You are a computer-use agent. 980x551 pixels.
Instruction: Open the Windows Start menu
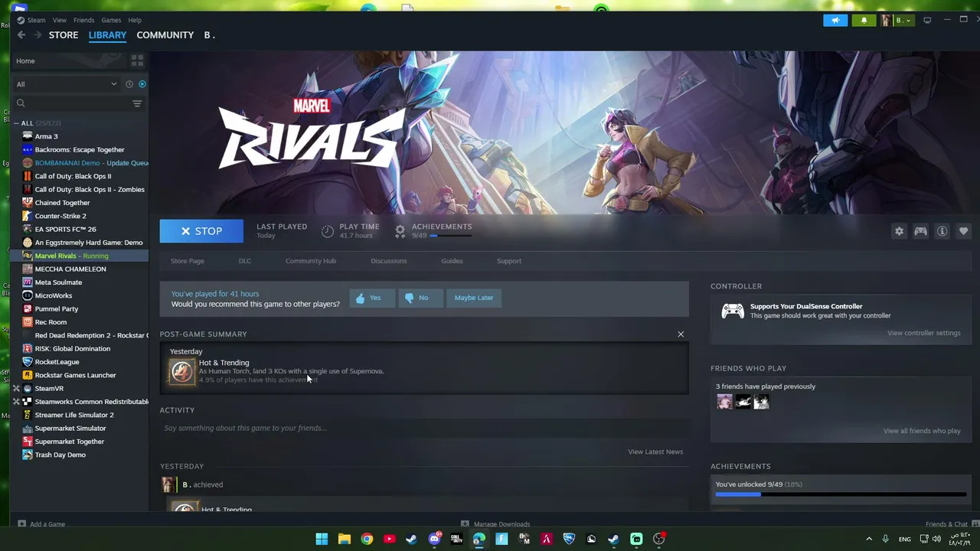click(x=322, y=539)
